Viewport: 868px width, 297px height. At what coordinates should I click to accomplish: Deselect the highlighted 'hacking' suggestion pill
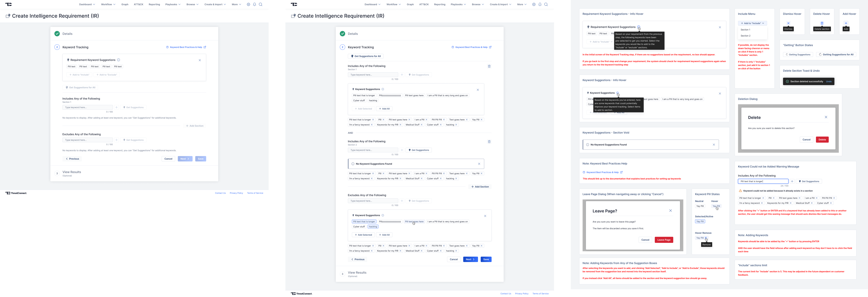point(373,227)
